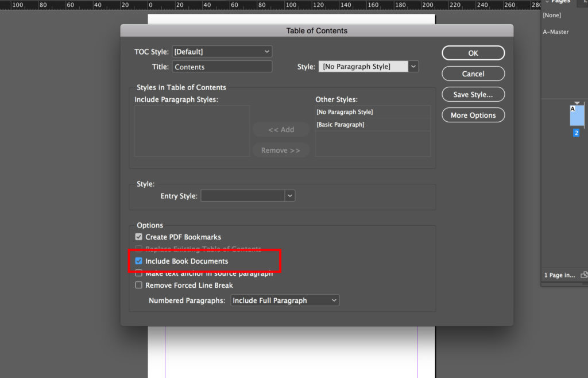This screenshot has height=378, width=588.
Task: Cancel the Table of Contents dialog
Action: [x=473, y=74]
